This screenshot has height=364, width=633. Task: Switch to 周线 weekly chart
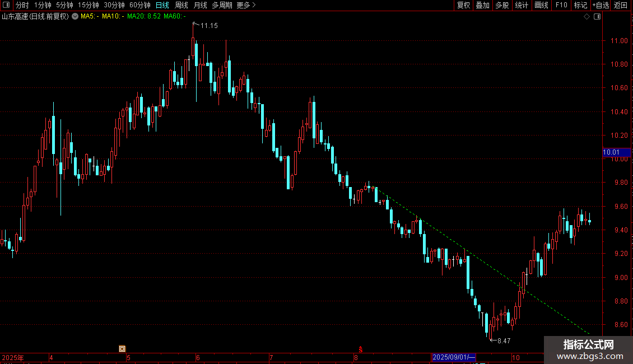point(181,5)
